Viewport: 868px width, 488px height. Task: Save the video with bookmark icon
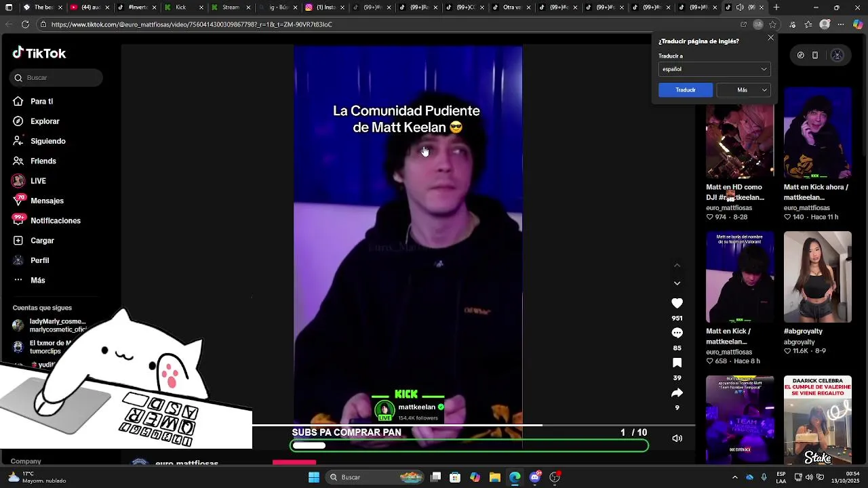click(677, 363)
